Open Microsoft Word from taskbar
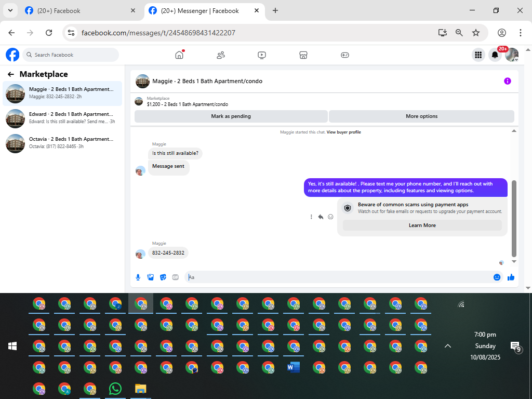Image resolution: width=532 pixels, height=399 pixels. [x=294, y=367]
